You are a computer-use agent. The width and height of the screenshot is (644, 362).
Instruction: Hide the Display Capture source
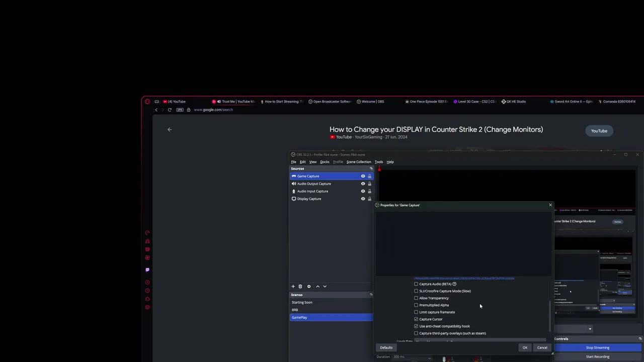pos(363,199)
